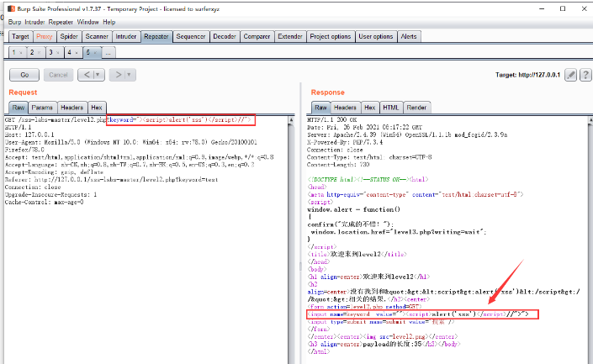This screenshot has width=593, height=364.
Task: Click the HTTP/1.1 200 OK response line
Action: tap(331, 119)
